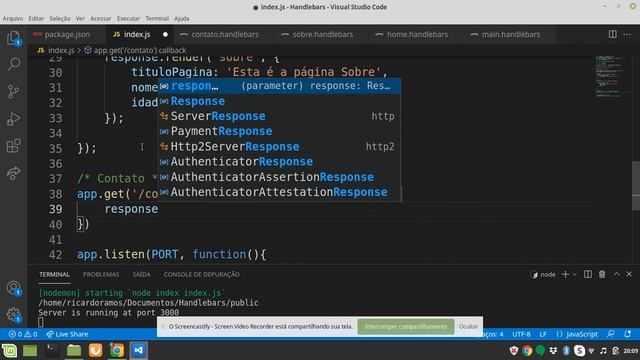Close the terminal panel
The image size is (640, 360).
pyautogui.click(x=629, y=274)
